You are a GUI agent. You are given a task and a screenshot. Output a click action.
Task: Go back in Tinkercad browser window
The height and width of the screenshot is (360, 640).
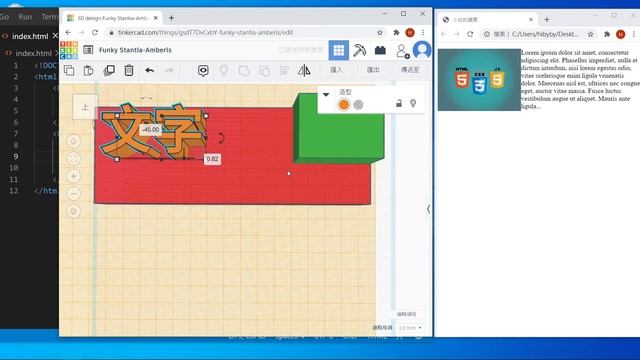(x=68, y=32)
